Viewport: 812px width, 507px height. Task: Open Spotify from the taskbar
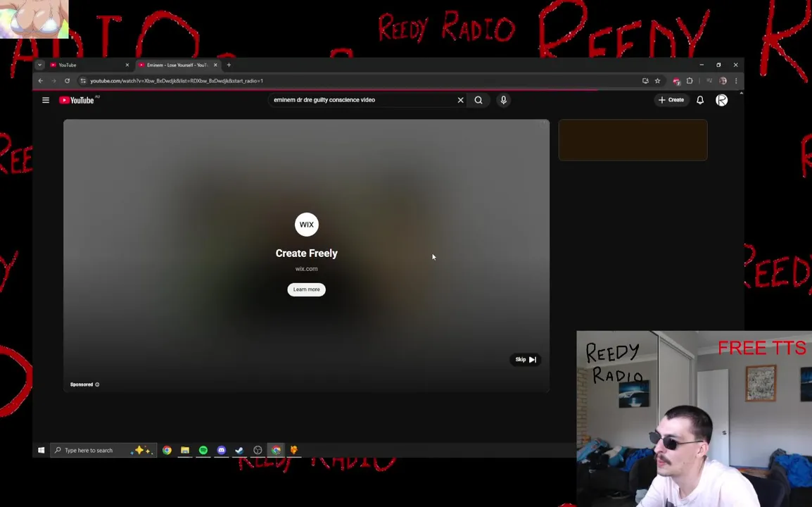click(203, 450)
